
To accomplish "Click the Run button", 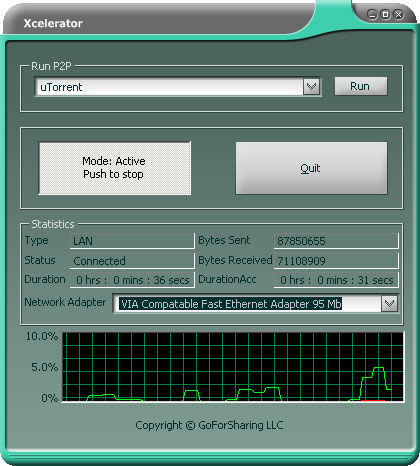I will (361, 86).
